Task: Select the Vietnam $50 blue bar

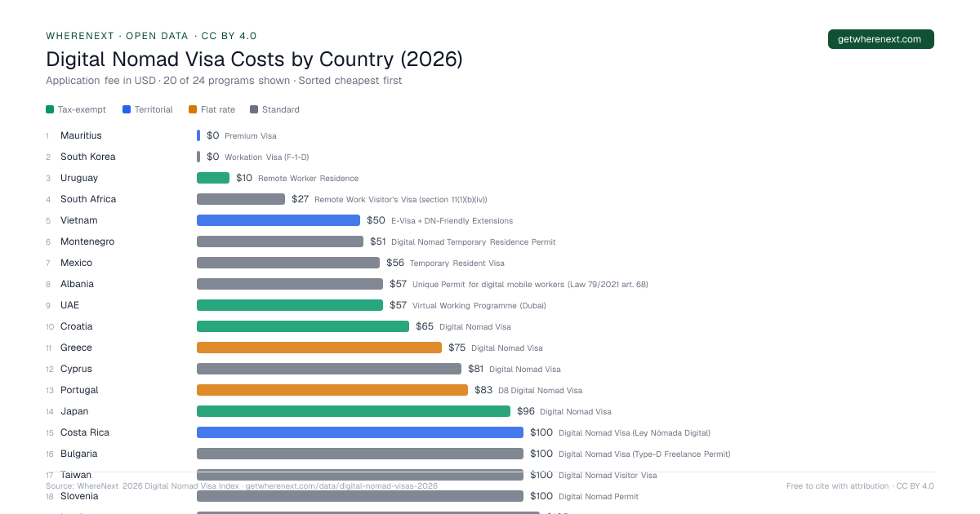Action: pyautogui.click(x=278, y=220)
